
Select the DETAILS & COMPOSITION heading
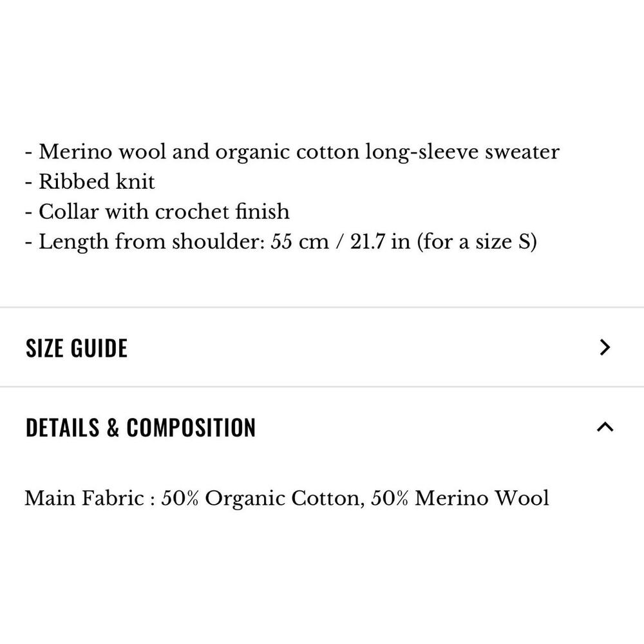[140, 428]
